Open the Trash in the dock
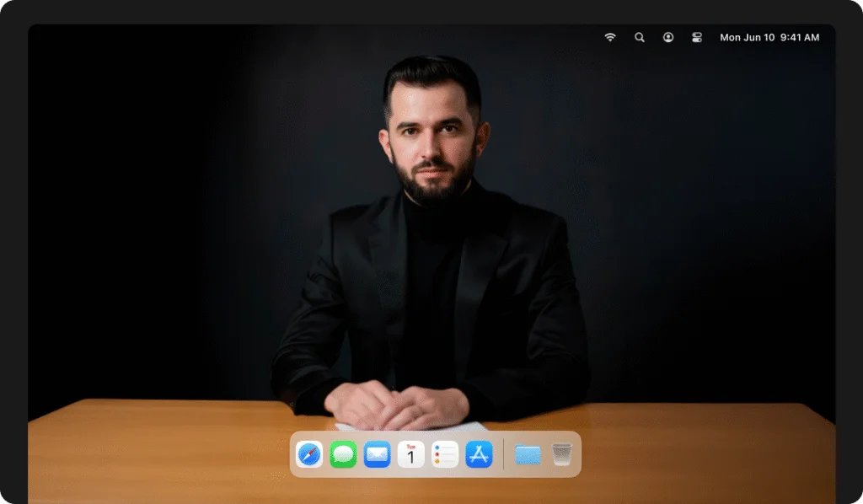Image resolution: width=863 pixels, height=504 pixels. click(562, 455)
